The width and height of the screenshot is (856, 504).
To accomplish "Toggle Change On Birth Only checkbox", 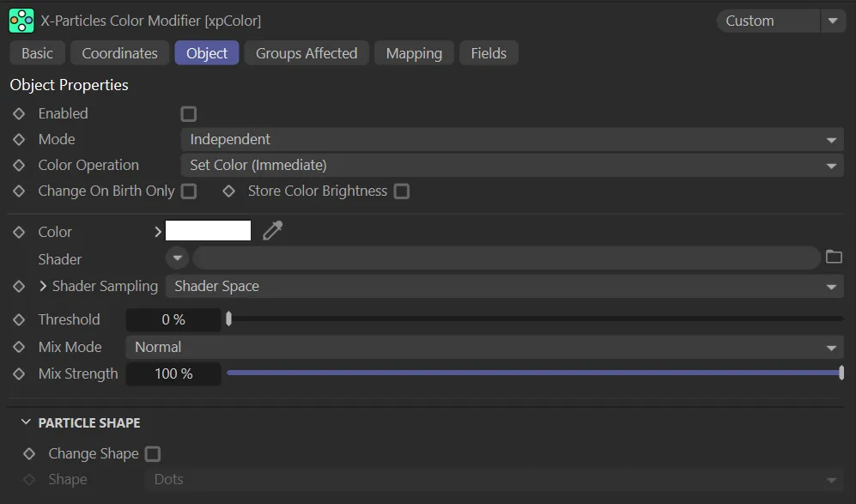I will tap(189, 191).
